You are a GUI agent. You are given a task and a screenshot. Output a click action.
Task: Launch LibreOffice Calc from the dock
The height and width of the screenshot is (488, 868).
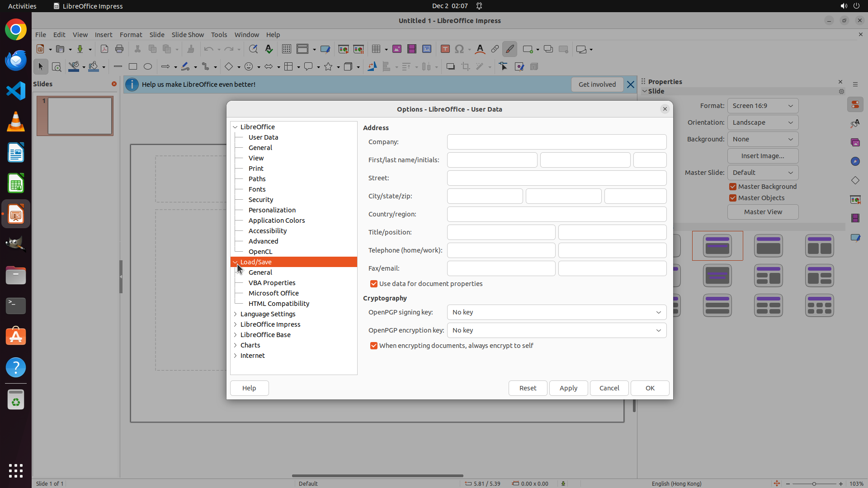click(x=16, y=184)
